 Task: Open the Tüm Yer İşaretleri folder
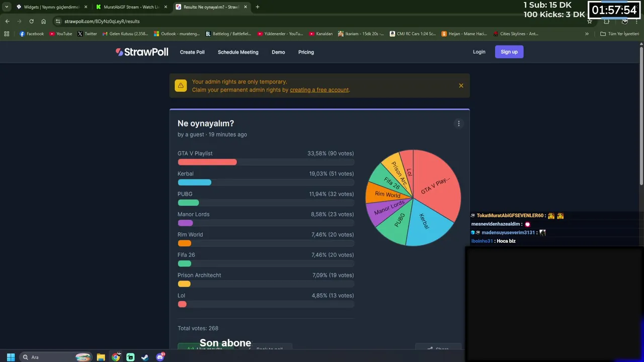coord(620,34)
